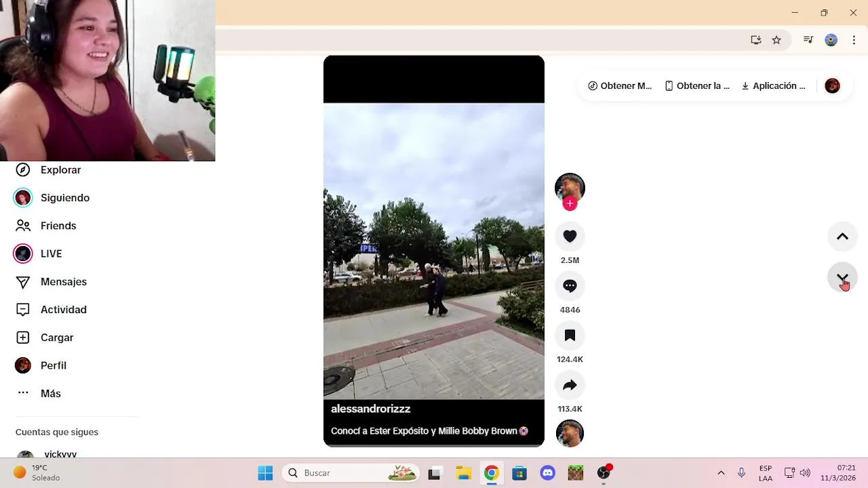Open the alessandrorizzz username link
This screenshot has width=868, height=488.
point(371,409)
